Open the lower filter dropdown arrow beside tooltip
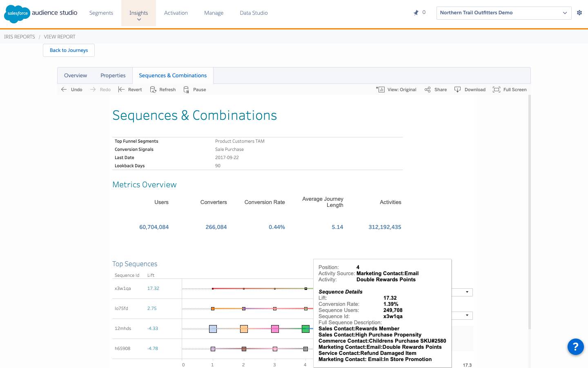Screen dimensions: 588x368 point(467,316)
